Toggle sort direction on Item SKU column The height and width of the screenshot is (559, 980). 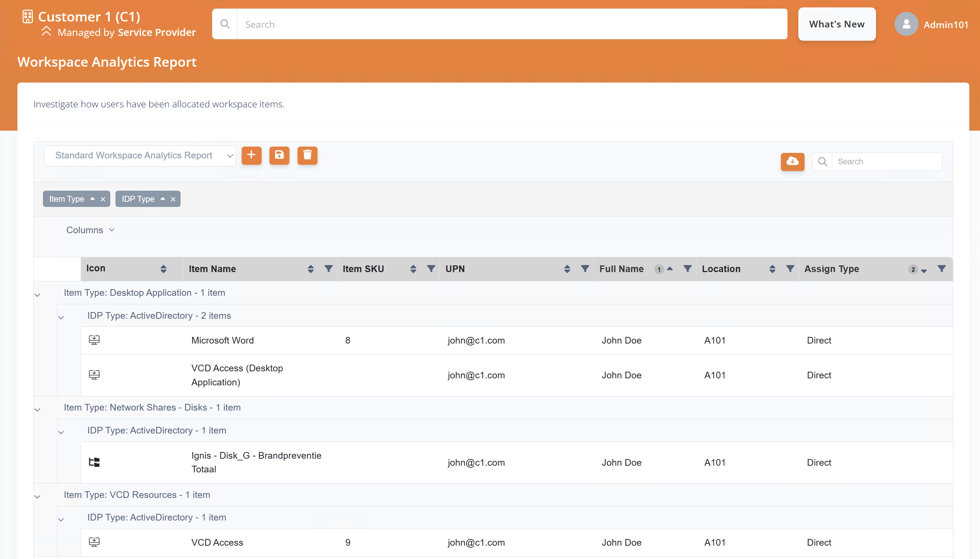(x=413, y=269)
